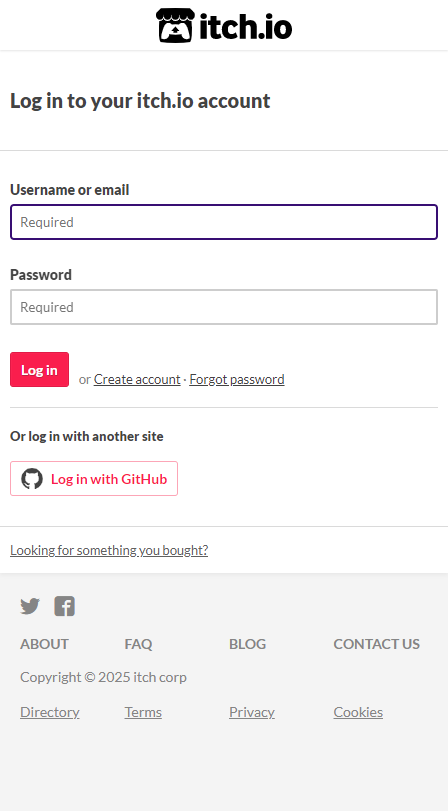The width and height of the screenshot is (448, 811).
Task: Click the itch.io logo at top
Action: pos(224,25)
